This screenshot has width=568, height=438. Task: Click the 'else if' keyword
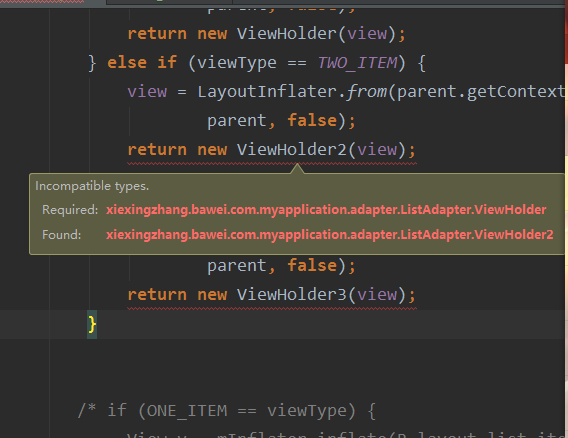(x=142, y=63)
